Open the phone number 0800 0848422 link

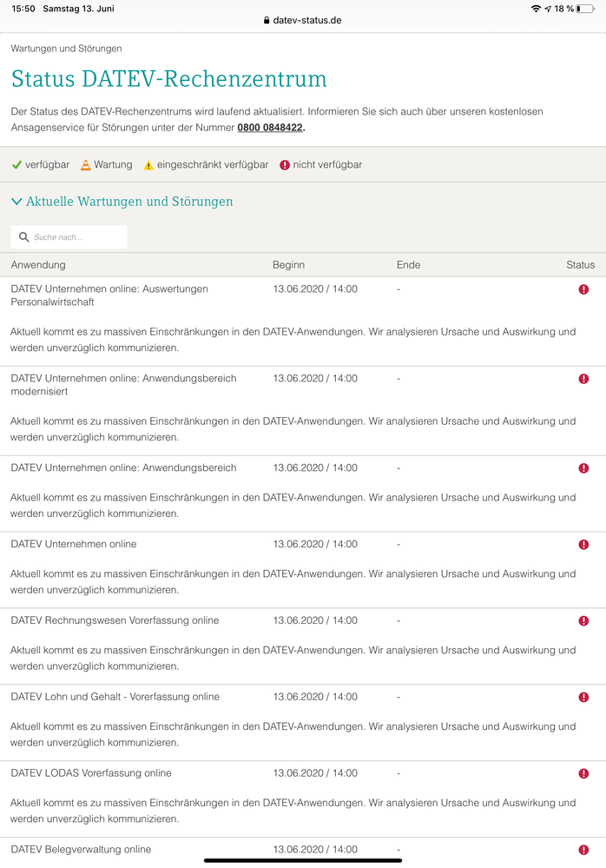point(270,128)
